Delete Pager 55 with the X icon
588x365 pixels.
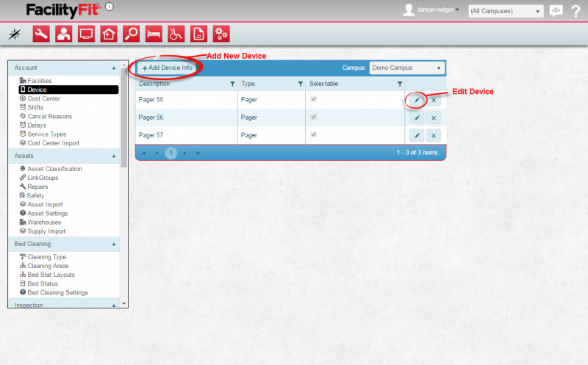click(x=434, y=100)
